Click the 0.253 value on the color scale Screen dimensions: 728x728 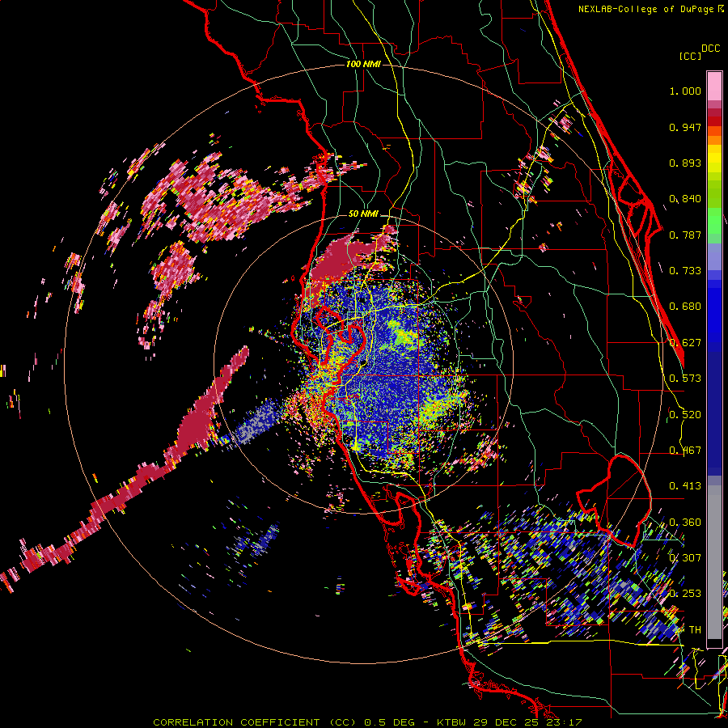[685, 594]
